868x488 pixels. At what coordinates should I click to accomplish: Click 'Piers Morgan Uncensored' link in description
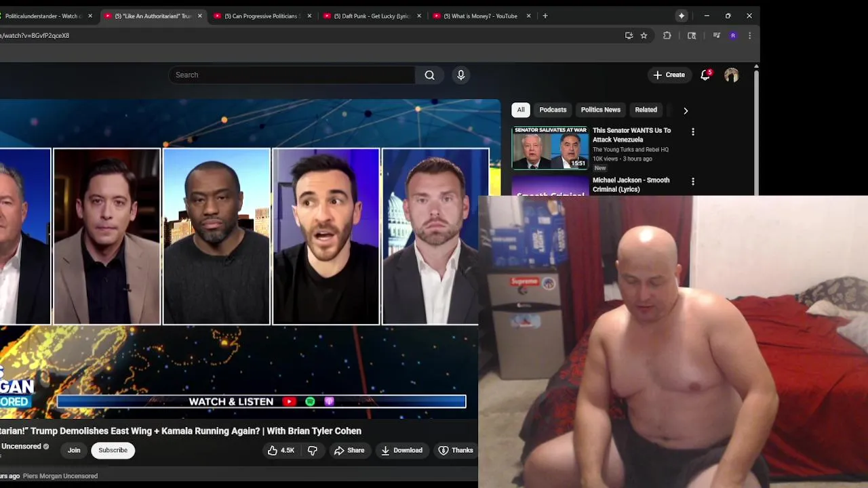click(x=60, y=476)
